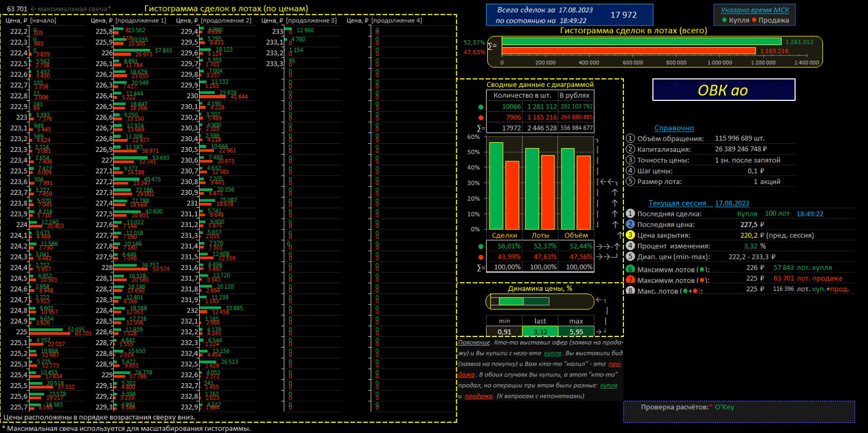This screenshot has height=433, width=868.
Task: Open the Указано время МСК link
Action: point(755,10)
